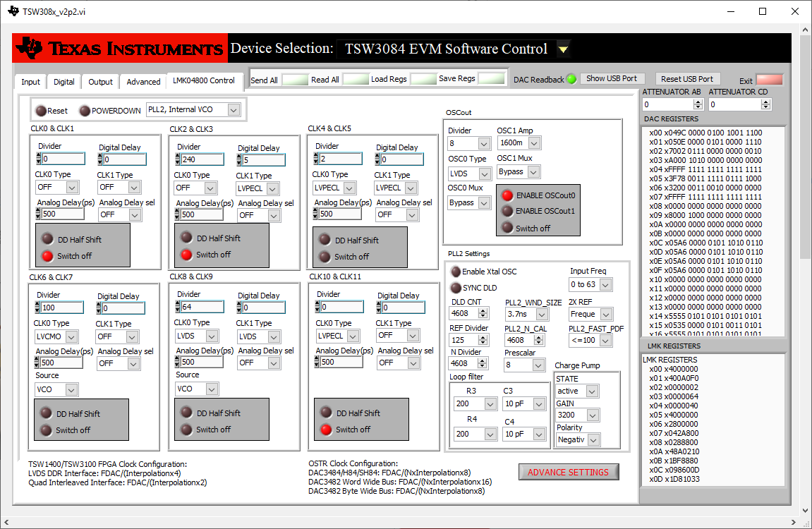This screenshot has width=812, height=529.
Task: Switch to the Digital tab
Action: pyautogui.click(x=63, y=82)
